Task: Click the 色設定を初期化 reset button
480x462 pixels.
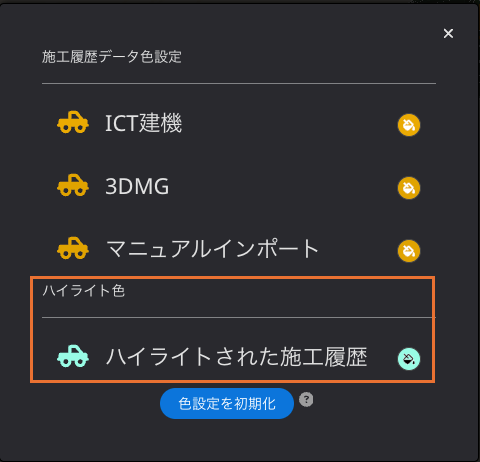Action: click(x=227, y=403)
